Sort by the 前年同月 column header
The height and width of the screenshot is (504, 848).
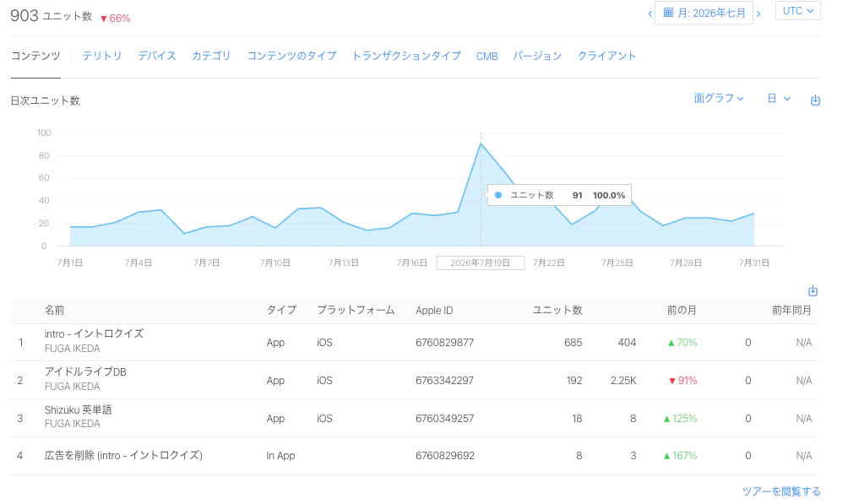coord(791,311)
